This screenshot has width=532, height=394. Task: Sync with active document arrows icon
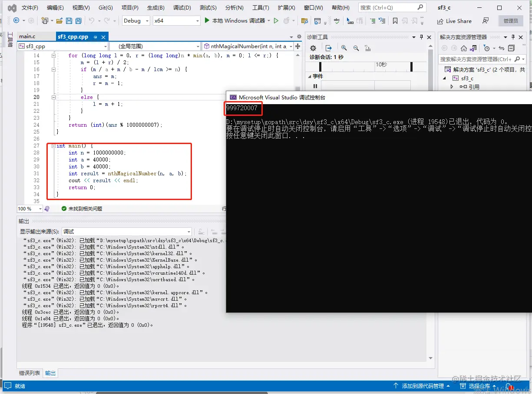(502, 48)
